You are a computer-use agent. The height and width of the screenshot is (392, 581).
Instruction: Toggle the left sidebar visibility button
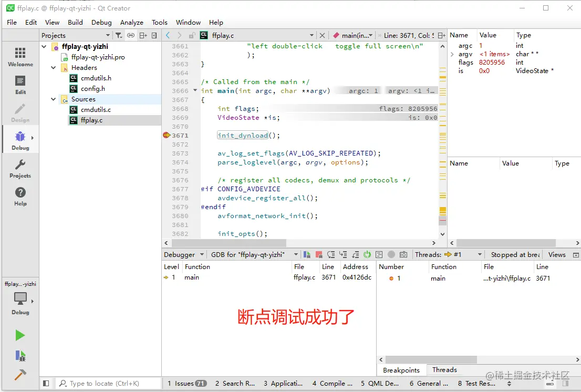(x=46, y=384)
